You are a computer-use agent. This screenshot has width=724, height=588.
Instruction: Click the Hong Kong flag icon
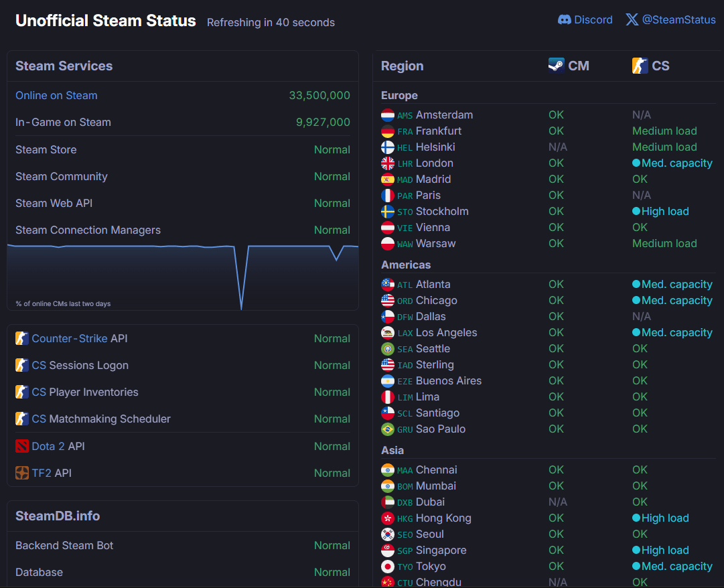(x=387, y=518)
